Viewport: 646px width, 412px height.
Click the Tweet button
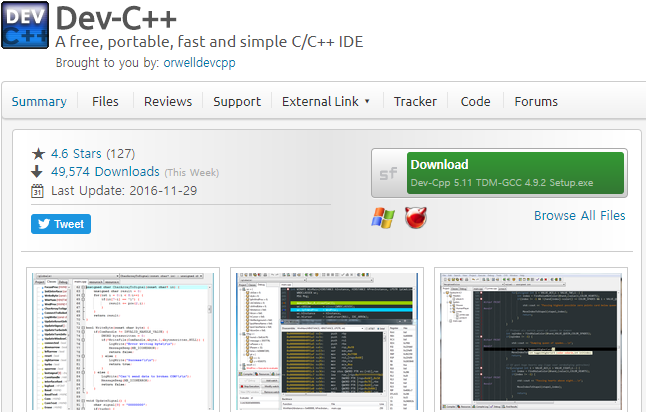pyautogui.click(x=61, y=224)
